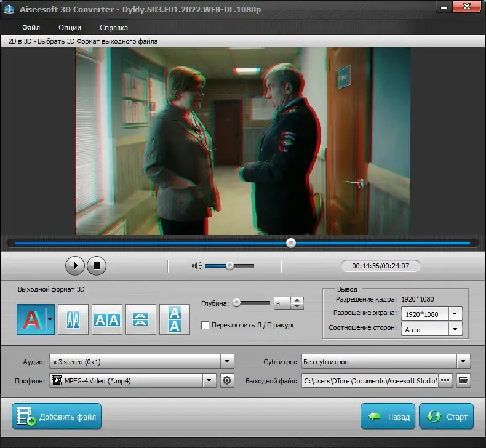This screenshot has width=486, height=448.
Task: Go back with the Назад button
Action: point(388,417)
